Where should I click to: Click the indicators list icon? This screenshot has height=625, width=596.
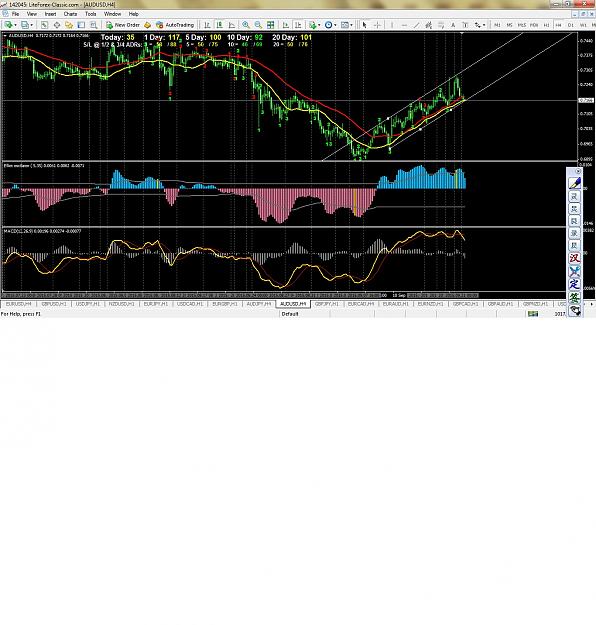tap(313, 25)
